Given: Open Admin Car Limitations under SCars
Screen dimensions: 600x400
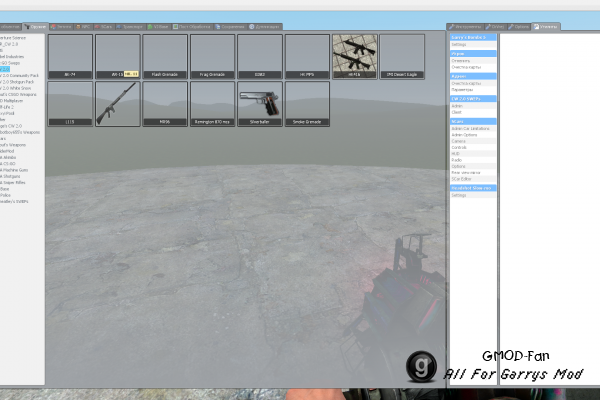Looking at the screenshot, I should click(473, 129).
